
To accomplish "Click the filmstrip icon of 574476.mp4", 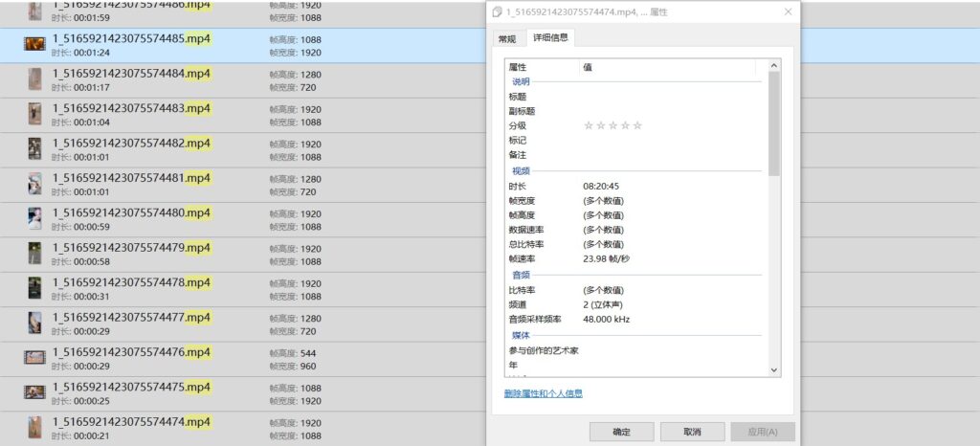I will [34, 357].
